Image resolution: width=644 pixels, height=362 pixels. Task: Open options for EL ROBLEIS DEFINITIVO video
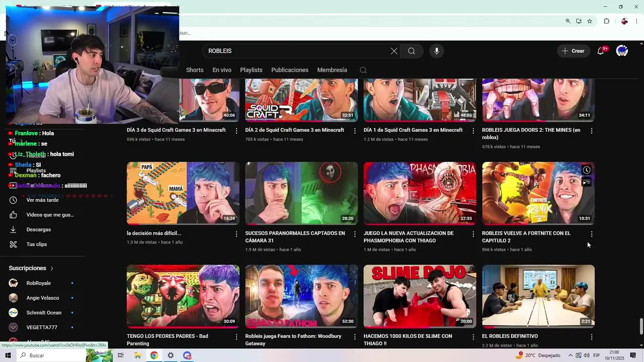click(x=592, y=337)
